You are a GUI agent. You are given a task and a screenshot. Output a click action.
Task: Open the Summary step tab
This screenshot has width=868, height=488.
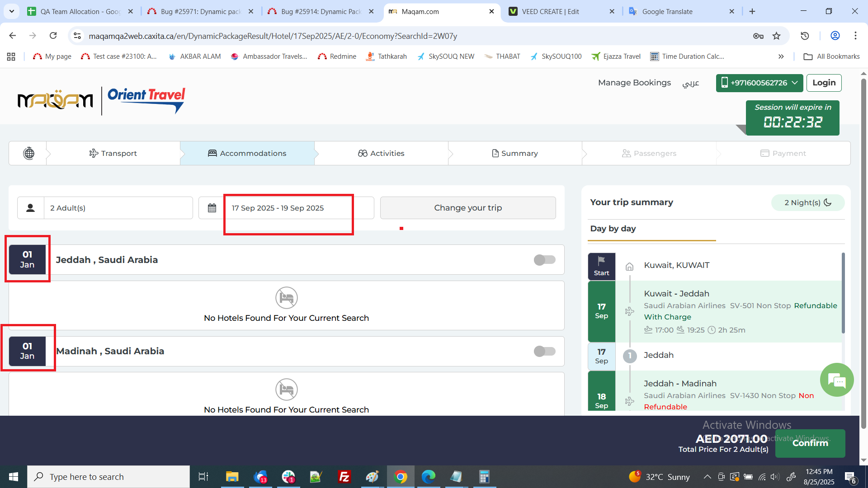515,153
